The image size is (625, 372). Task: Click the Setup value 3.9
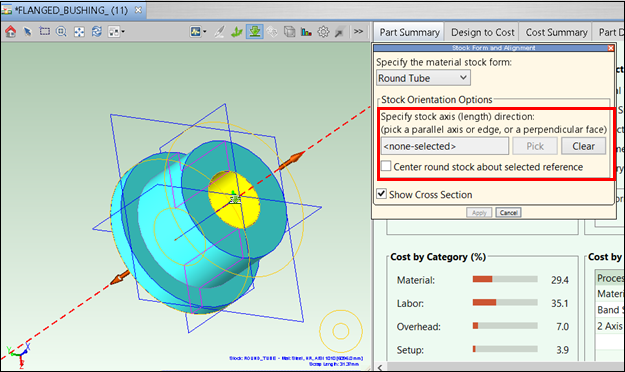pyautogui.click(x=562, y=350)
